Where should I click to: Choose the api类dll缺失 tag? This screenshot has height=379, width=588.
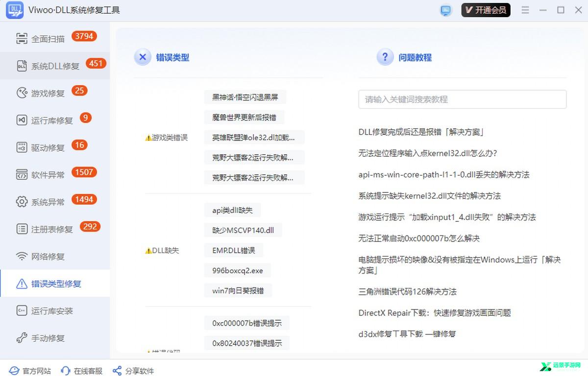[233, 210]
